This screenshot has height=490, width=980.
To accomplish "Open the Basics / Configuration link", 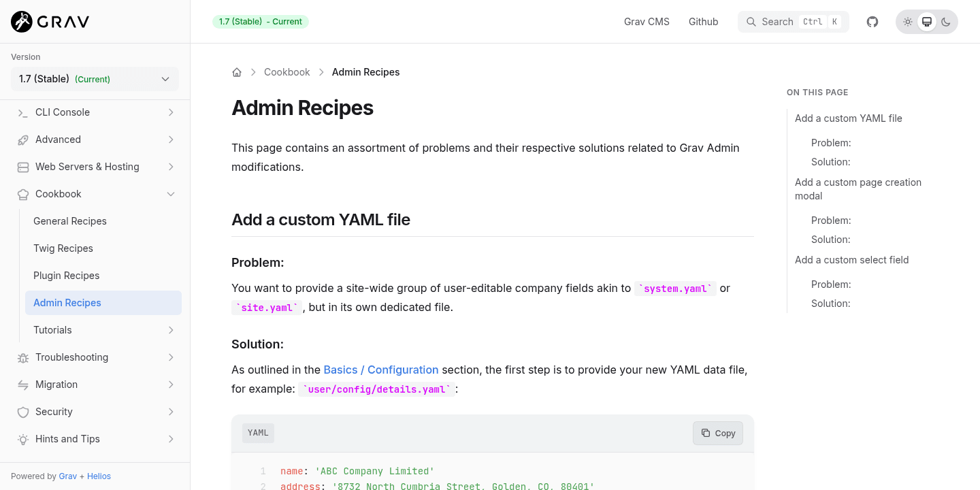I will coord(380,370).
